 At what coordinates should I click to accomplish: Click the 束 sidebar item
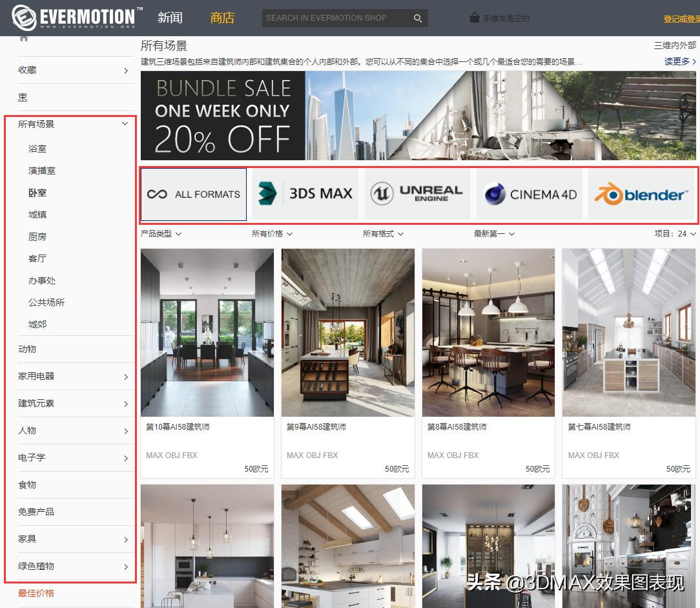pyautogui.click(x=23, y=98)
